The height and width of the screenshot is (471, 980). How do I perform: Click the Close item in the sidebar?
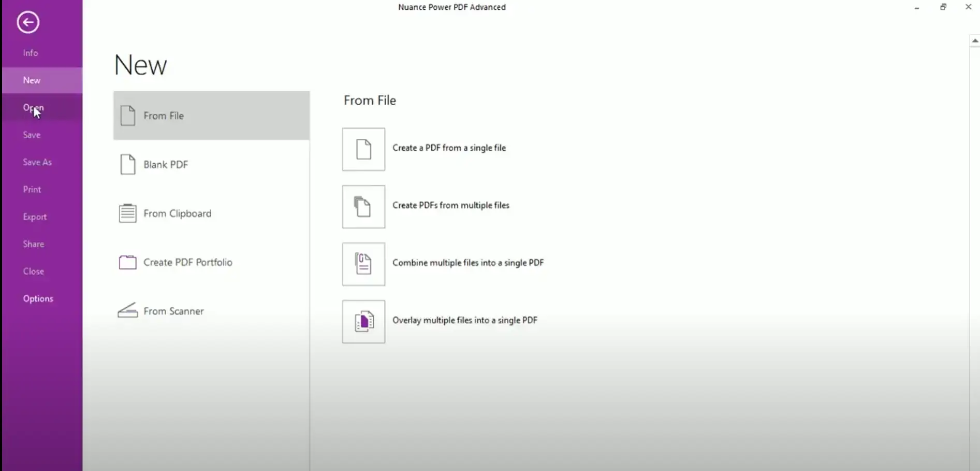click(x=34, y=272)
